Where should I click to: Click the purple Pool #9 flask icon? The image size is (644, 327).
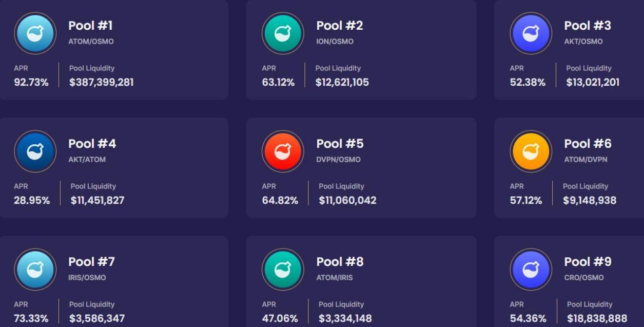coord(531,270)
